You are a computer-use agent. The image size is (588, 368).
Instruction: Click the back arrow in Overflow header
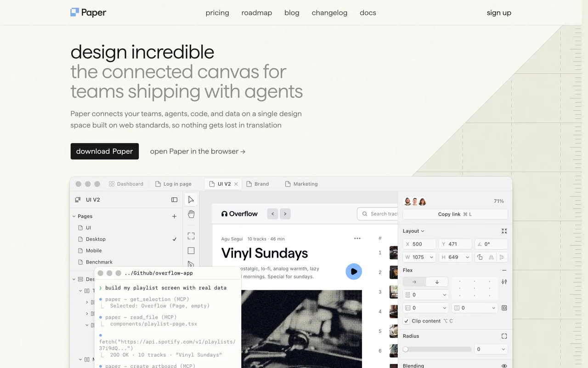[x=272, y=214]
